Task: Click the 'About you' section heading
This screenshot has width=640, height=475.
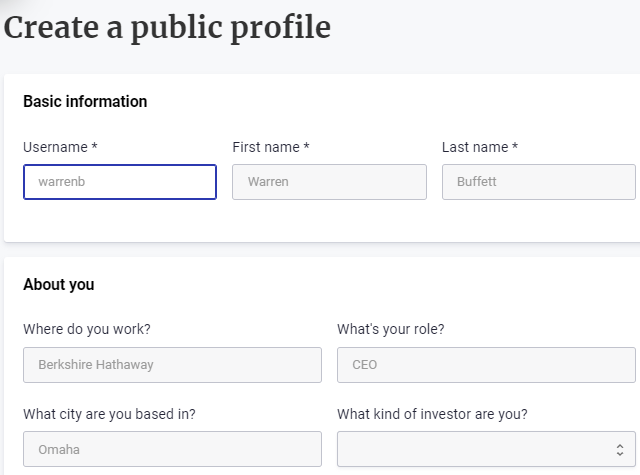Action: [x=59, y=285]
